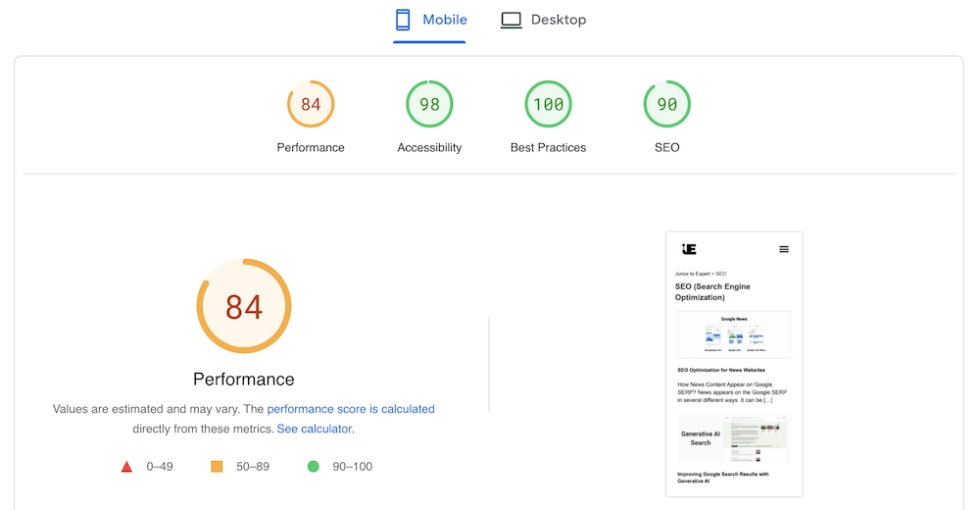Open 'performance score is calculated' link

(x=351, y=409)
